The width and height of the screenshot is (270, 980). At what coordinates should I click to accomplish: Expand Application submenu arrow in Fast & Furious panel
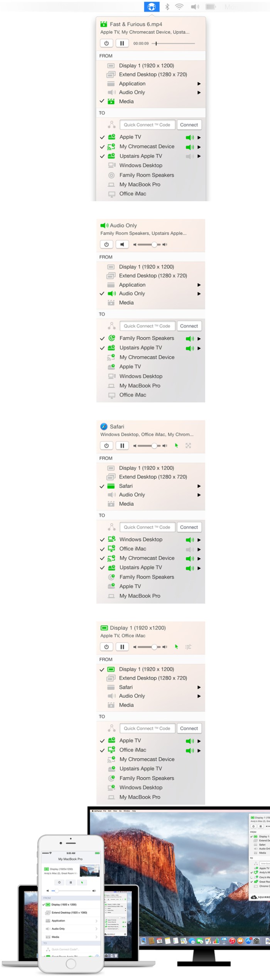click(199, 84)
